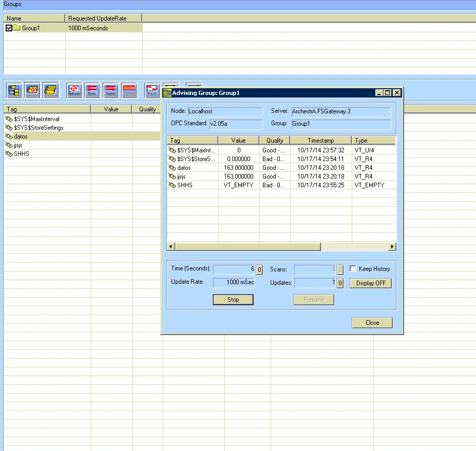
Task: Select $SYS$MaxInt... row in the dialog
Action: point(281,150)
